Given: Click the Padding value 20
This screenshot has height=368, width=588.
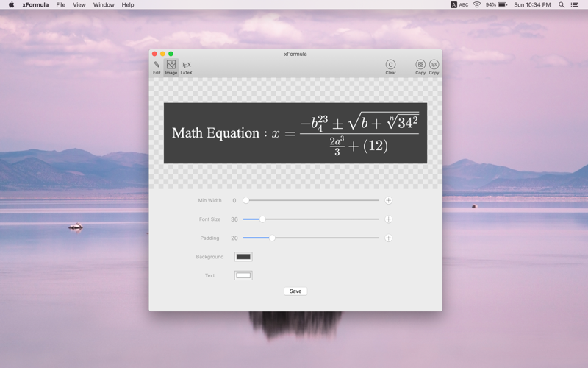Looking at the screenshot, I should (x=234, y=238).
